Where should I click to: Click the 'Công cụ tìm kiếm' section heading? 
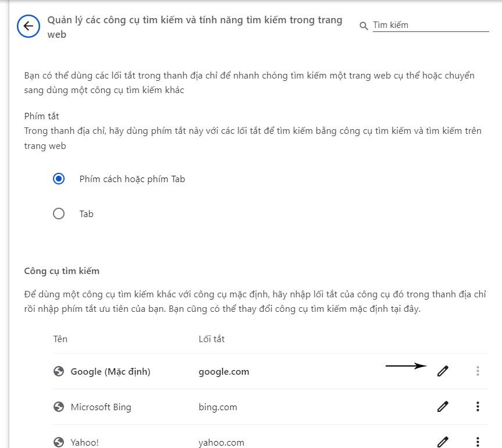pos(62,271)
